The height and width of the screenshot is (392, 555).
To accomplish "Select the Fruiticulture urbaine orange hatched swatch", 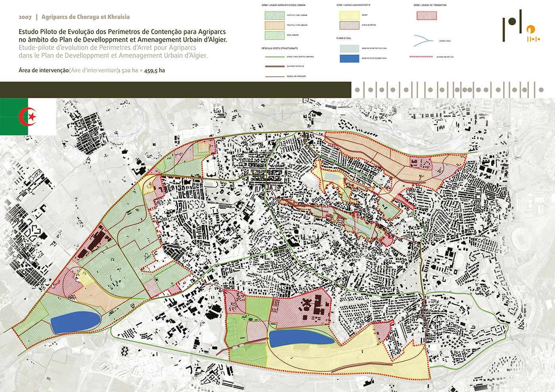I will (275, 25).
